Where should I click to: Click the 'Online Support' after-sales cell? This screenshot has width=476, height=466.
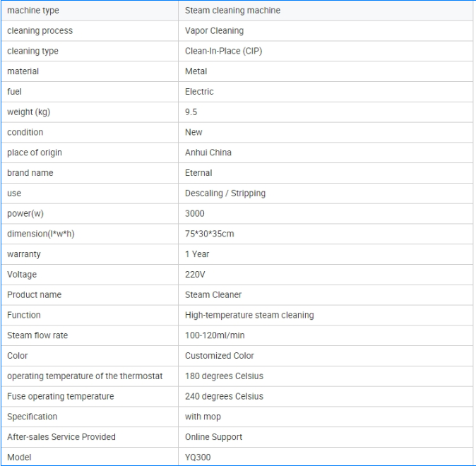pos(213,437)
